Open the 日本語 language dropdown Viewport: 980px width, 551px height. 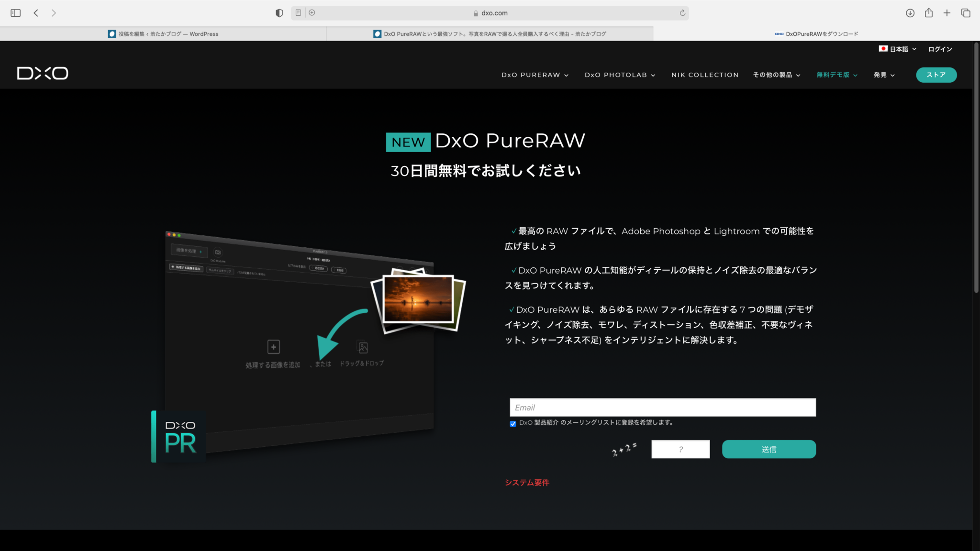point(898,49)
